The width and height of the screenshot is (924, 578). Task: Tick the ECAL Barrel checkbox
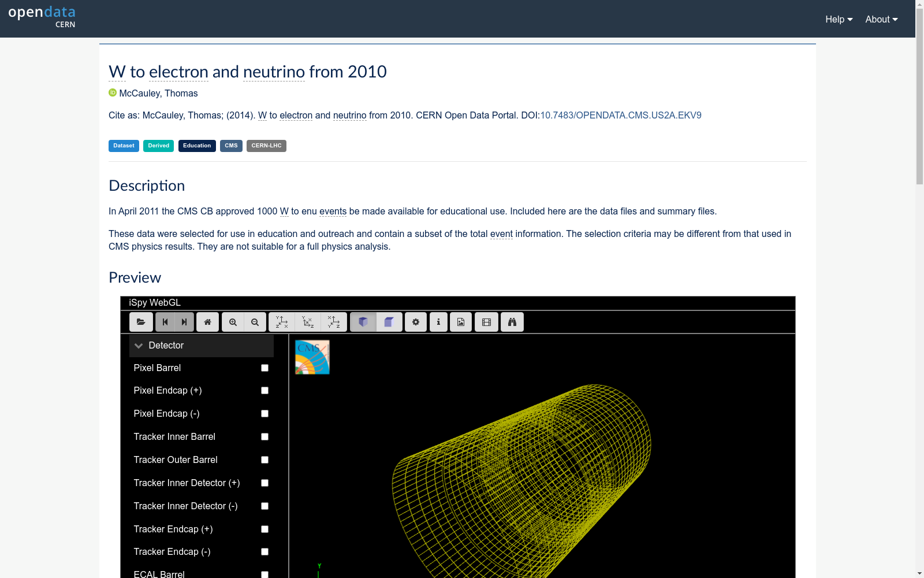coord(264,575)
